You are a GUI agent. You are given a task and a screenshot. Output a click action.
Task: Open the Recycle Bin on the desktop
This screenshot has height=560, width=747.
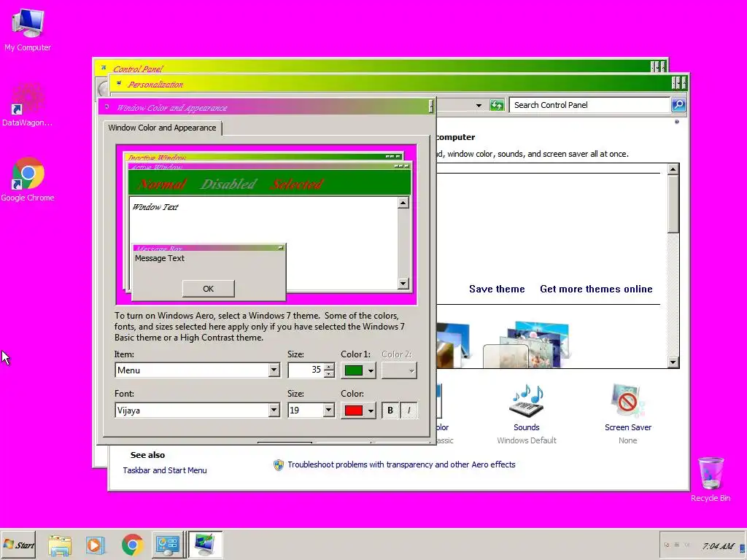[711, 479]
